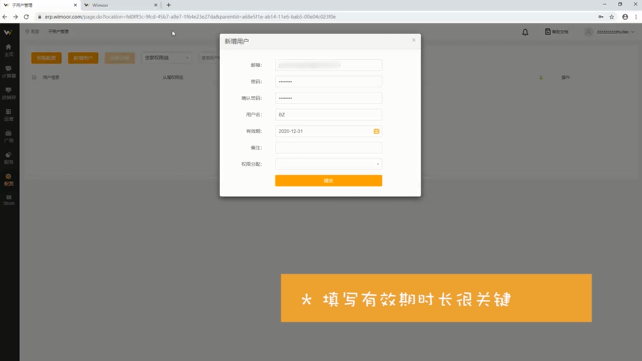Viewport: 642px width, 361px height.
Task: Click the 密码 password input field
Action: (x=328, y=81)
